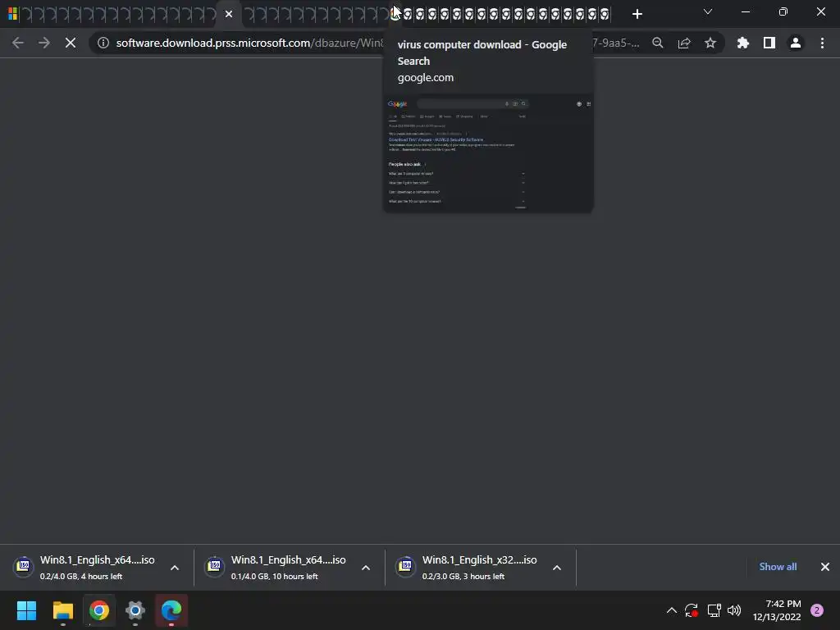Share this page from the address bar
This screenshot has height=630, width=840.
pos(684,43)
